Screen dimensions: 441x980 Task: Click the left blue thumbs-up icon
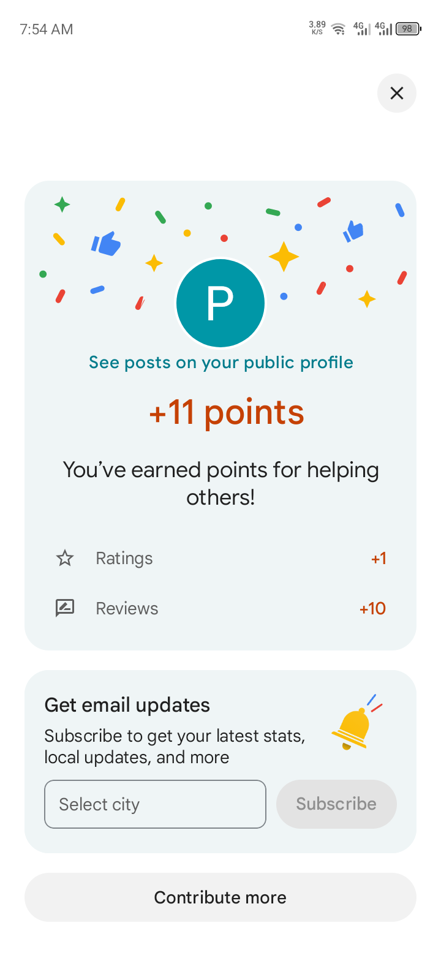pos(106,243)
